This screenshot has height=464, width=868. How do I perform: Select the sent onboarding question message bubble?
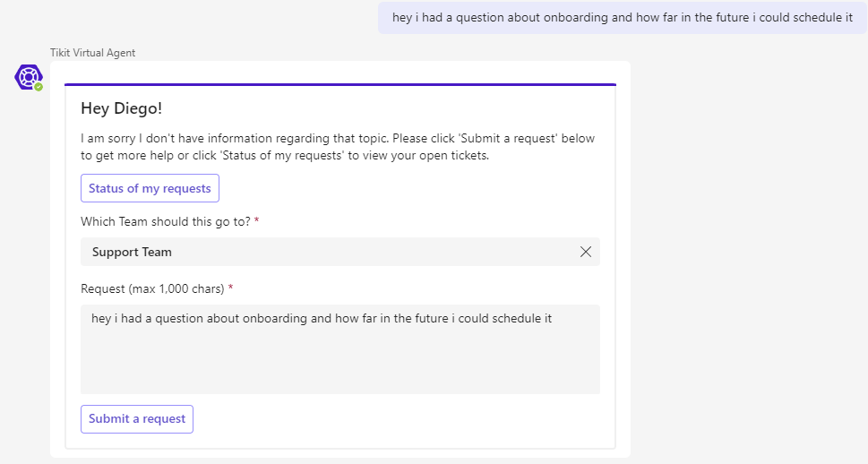(623, 18)
